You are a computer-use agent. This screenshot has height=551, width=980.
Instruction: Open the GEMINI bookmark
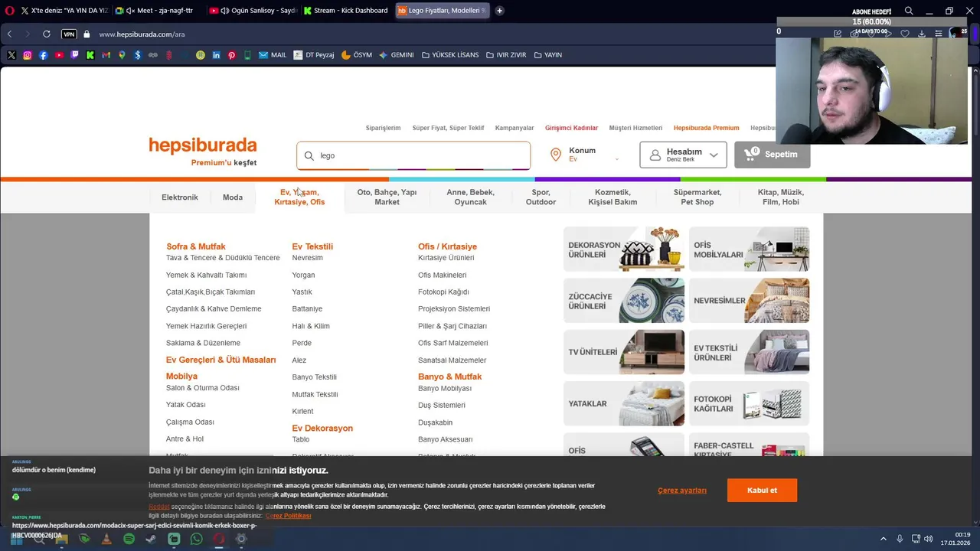point(396,55)
